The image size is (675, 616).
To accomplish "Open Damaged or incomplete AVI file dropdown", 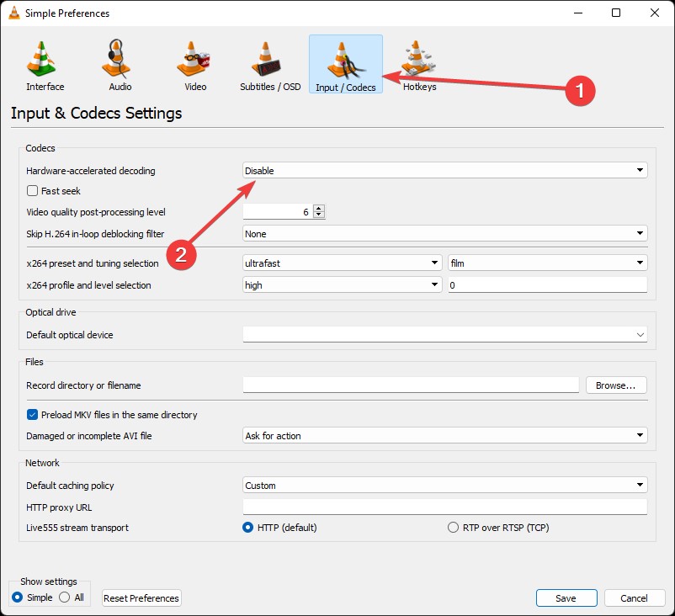I will tap(444, 436).
